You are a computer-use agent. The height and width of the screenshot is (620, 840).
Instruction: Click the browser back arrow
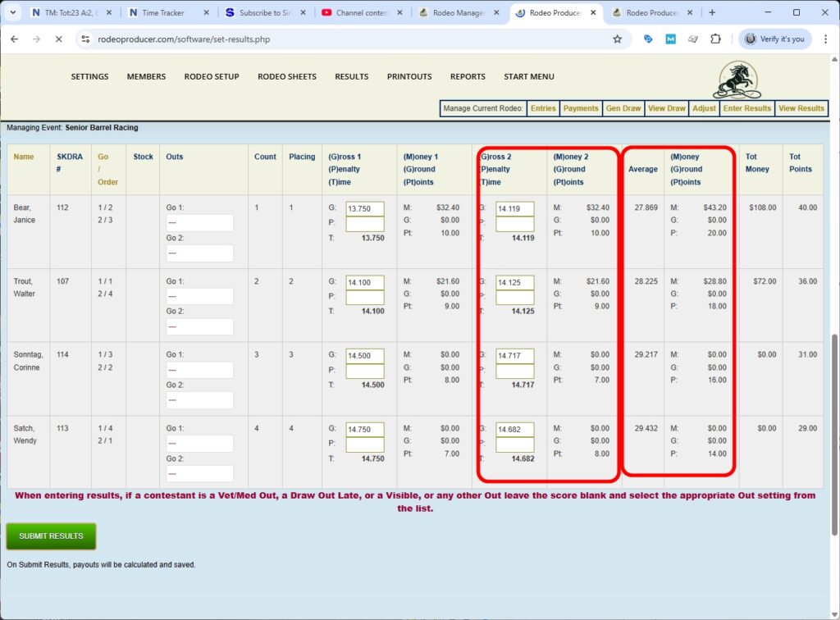pos(14,39)
